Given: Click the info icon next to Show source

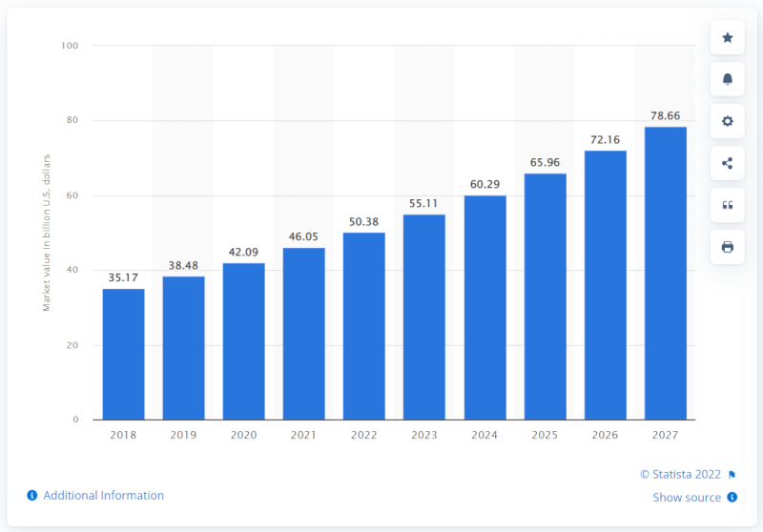Looking at the screenshot, I should 732,497.
